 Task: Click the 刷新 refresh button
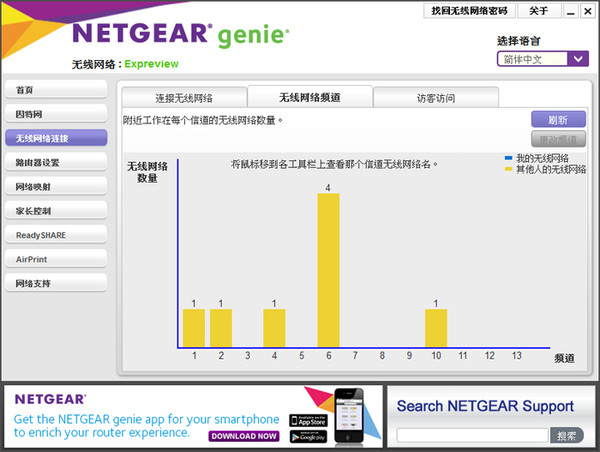(558, 119)
